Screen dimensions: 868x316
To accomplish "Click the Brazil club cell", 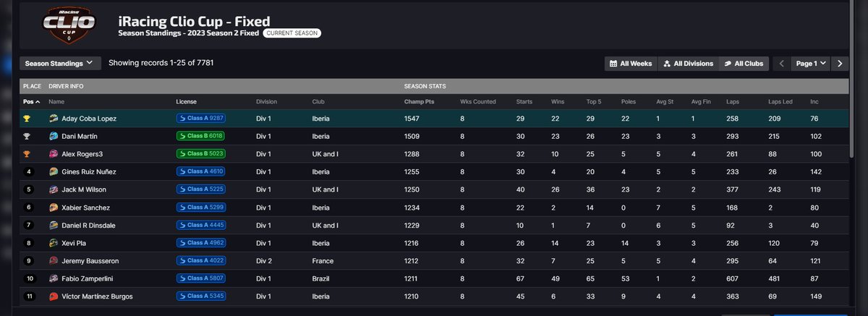I will [320, 278].
